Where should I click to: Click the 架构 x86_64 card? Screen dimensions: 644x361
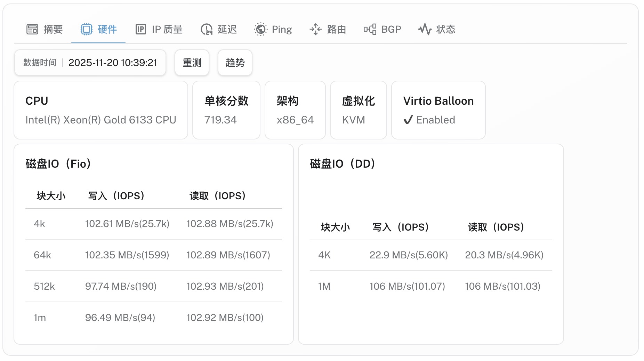click(x=295, y=110)
